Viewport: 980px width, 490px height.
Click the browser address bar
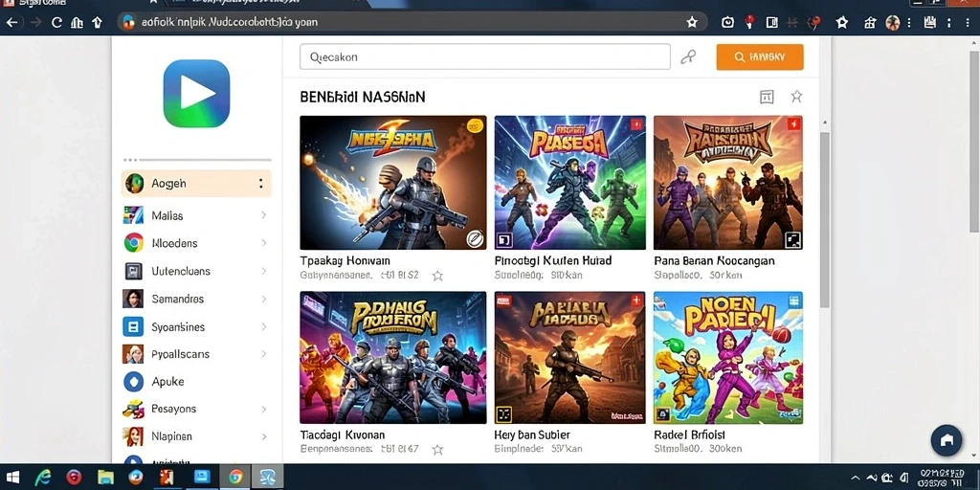[x=412, y=23]
